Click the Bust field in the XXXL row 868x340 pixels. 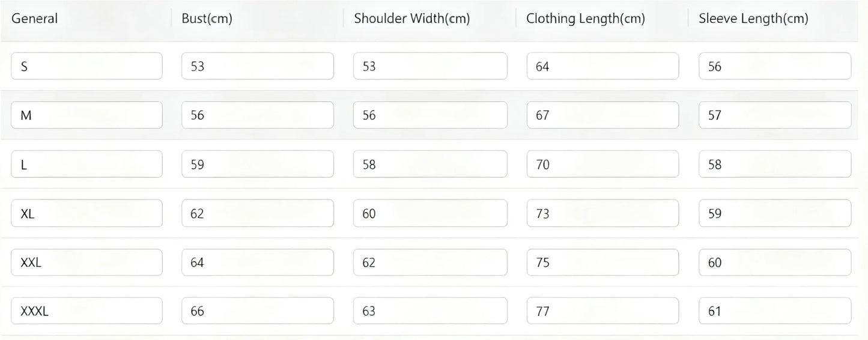click(257, 311)
